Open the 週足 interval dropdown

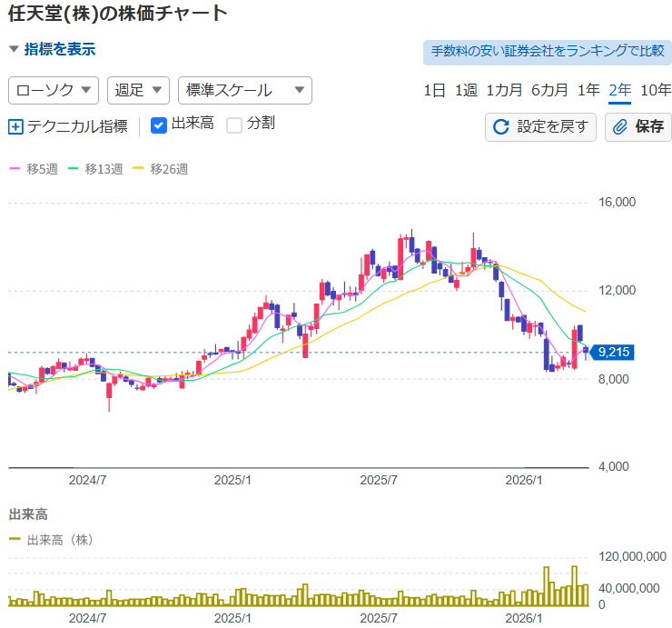pyautogui.click(x=138, y=90)
